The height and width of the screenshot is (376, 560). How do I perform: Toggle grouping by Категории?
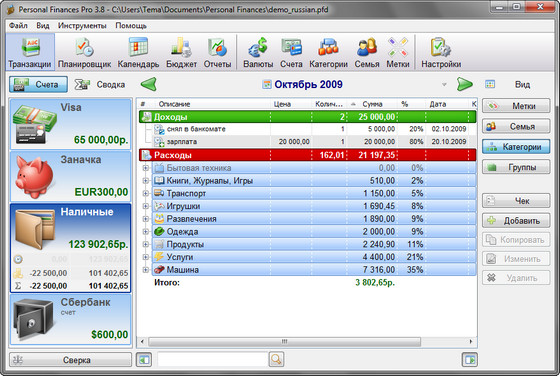tap(516, 147)
